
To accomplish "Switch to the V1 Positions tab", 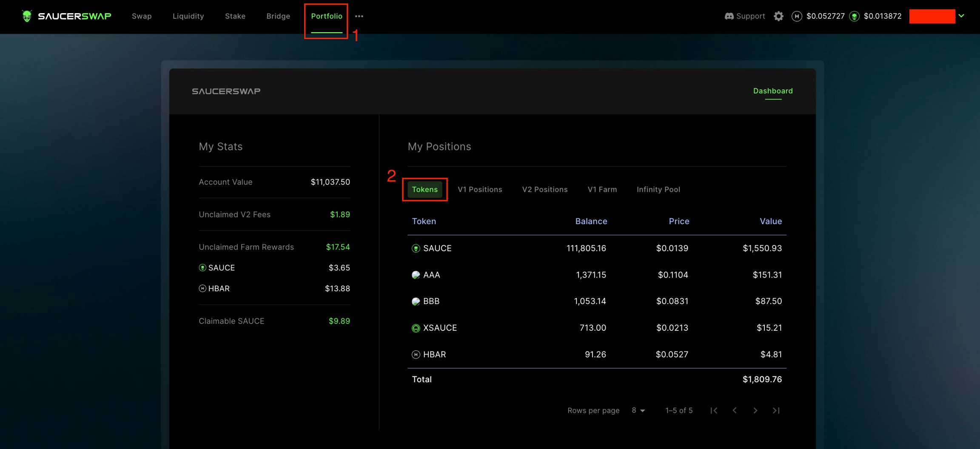I will pyautogui.click(x=480, y=190).
